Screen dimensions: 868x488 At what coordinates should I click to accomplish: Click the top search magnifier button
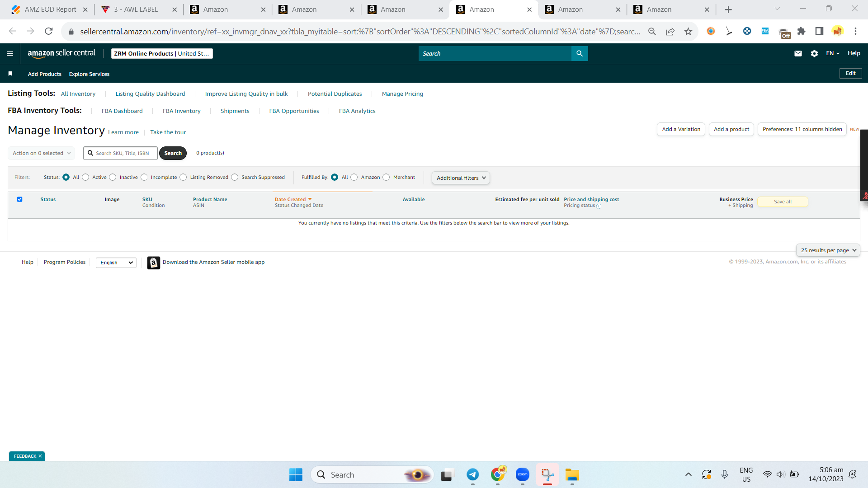(x=580, y=53)
